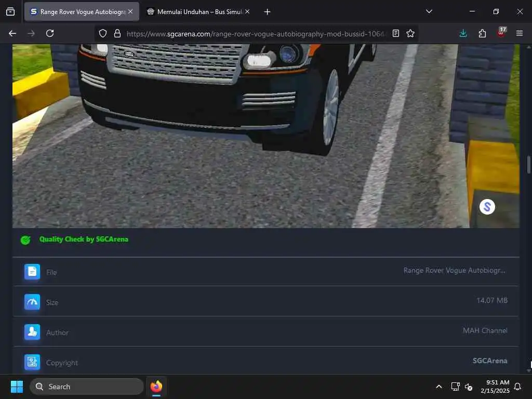
Task: Switch to Range Rover Vogue Autobiography tab
Action: (82, 11)
